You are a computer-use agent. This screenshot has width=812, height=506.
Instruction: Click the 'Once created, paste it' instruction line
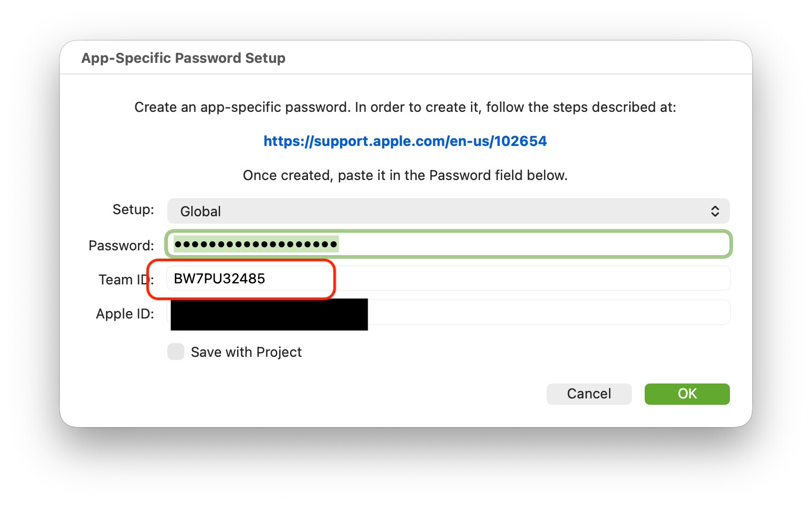pos(405,175)
